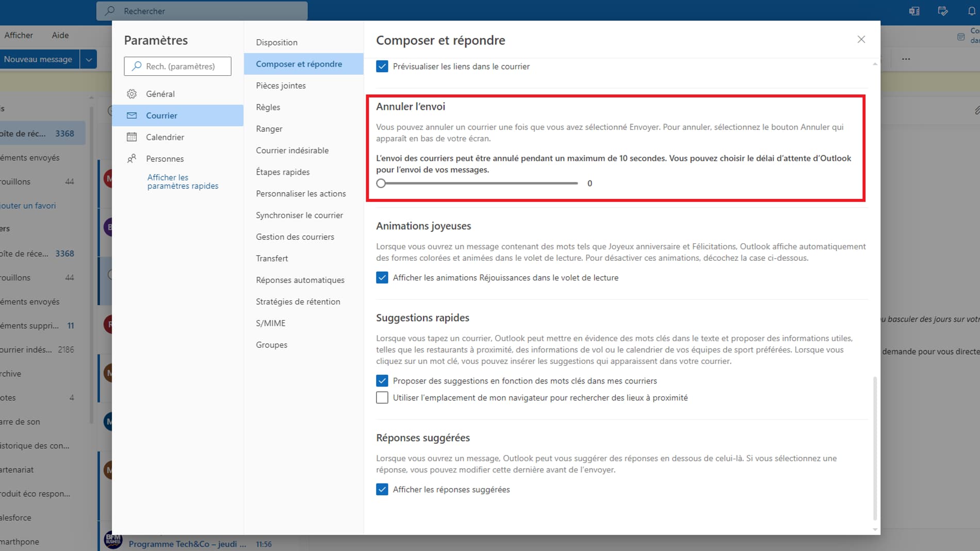Viewport: 980px width, 551px height.
Task: Click the Nouveau message button
Action: click(x=39, y=59)
